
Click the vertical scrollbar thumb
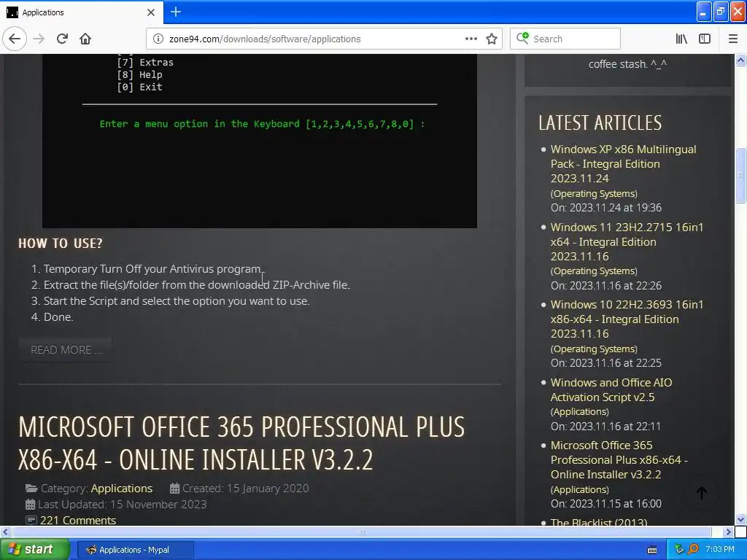(x=740, y=175)
